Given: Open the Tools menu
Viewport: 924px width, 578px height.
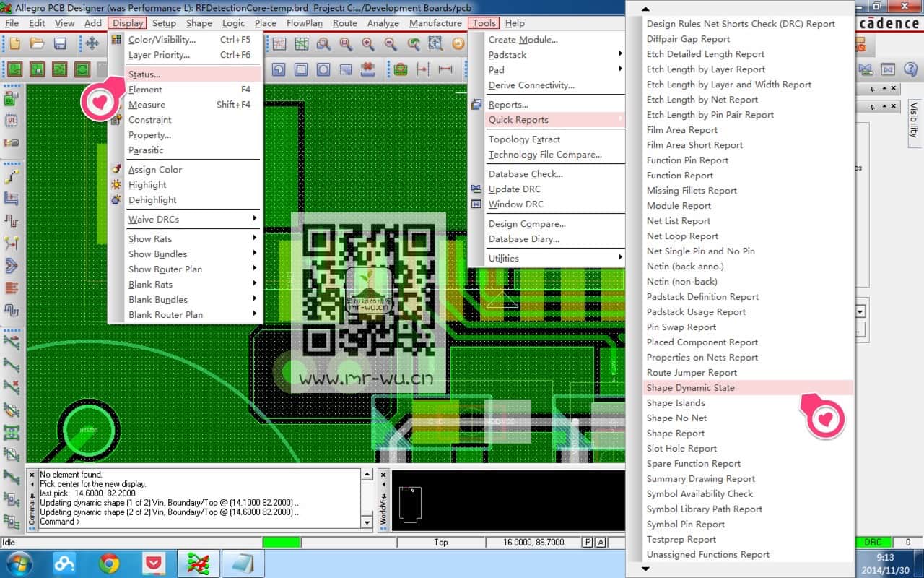Looking at the screenshot, I should tap(484, 23).
